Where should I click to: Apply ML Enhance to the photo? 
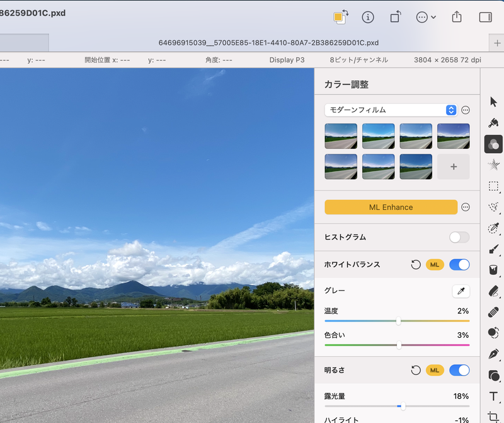(391, 207)
